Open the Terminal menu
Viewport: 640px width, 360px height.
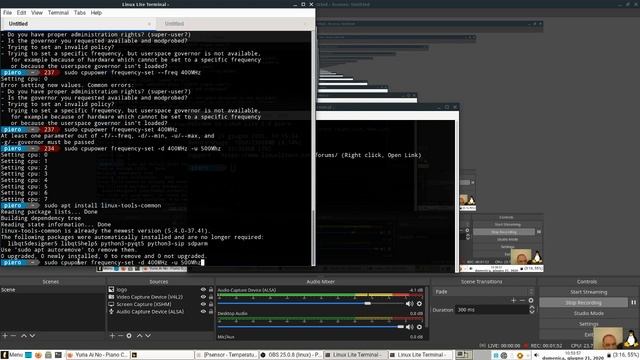pyautogui.click(x=58, y=13)
